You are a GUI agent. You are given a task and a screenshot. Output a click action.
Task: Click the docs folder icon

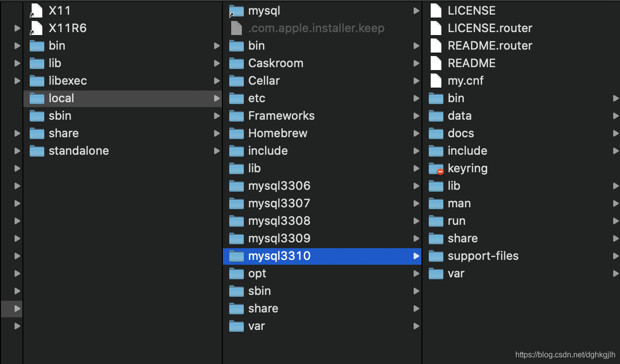tap(436, 133)
